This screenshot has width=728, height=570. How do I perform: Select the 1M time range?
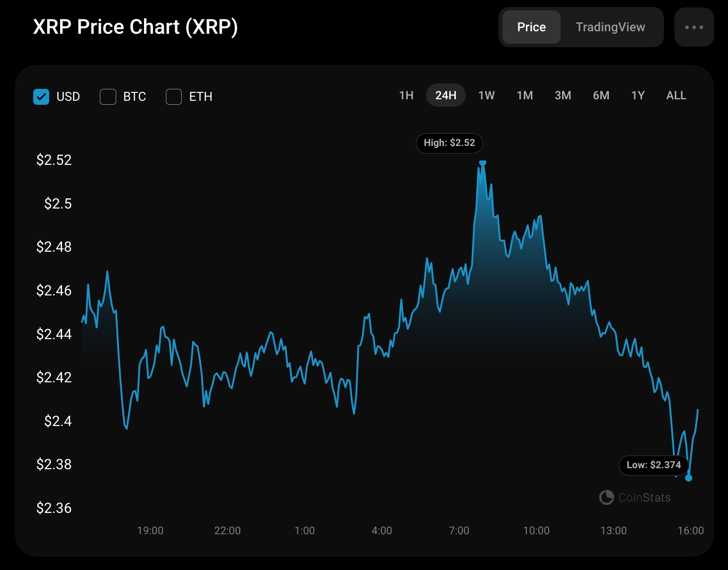[525, 95]
